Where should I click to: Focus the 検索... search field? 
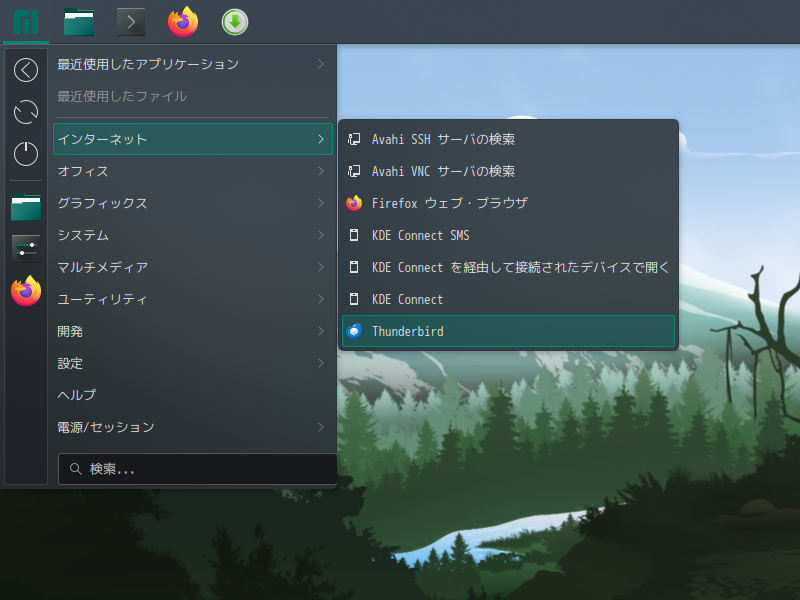point(197,469)
